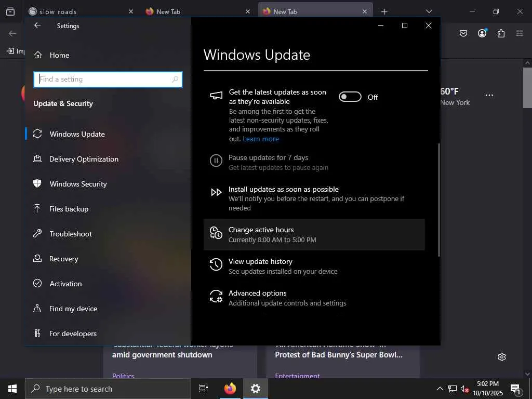Show hidden system tray icons chevron
The width and height of the screenshot is (532, 399).
coord(440,389)
